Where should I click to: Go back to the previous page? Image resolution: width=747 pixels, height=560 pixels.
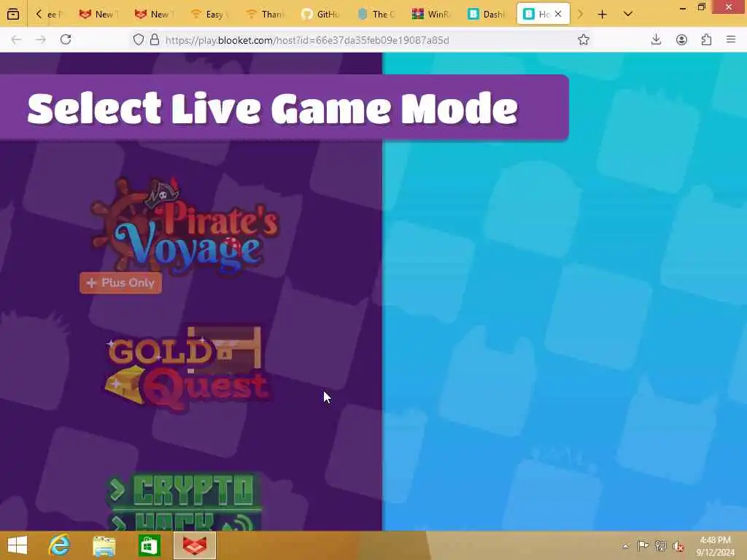pos(16,39)
